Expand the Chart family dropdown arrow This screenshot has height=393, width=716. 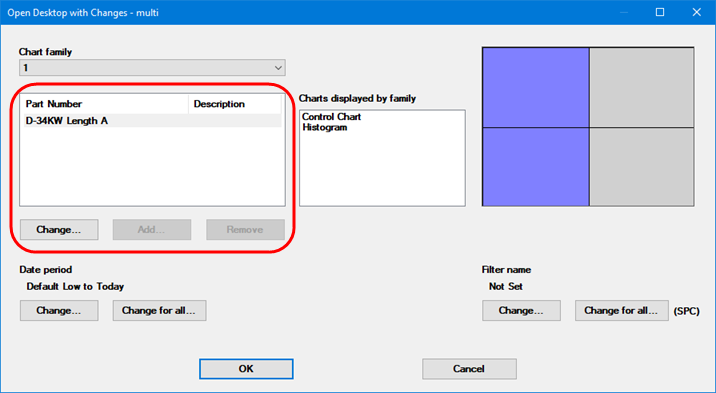(x=278, y=68)
